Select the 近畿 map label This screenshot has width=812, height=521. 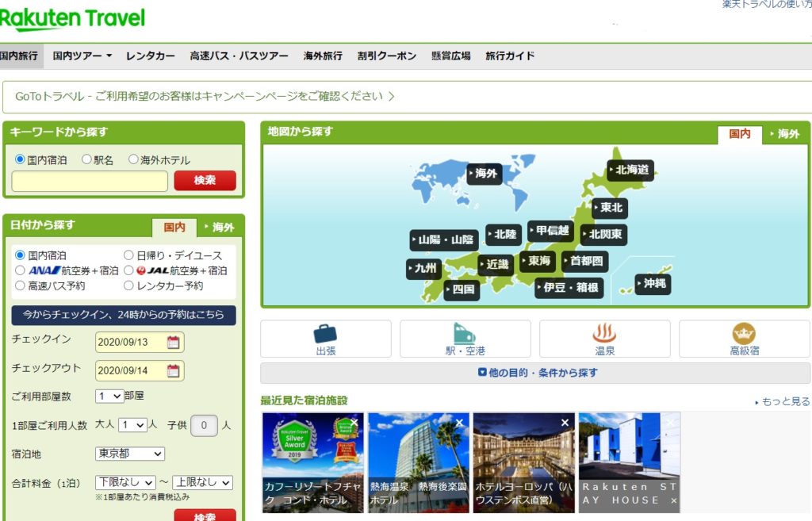[496, 264]
